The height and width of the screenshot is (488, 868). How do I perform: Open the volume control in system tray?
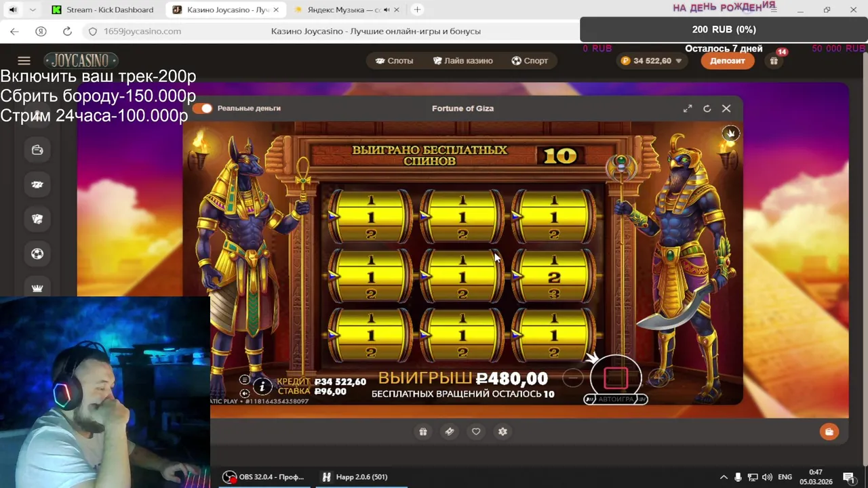click(768, 477)
